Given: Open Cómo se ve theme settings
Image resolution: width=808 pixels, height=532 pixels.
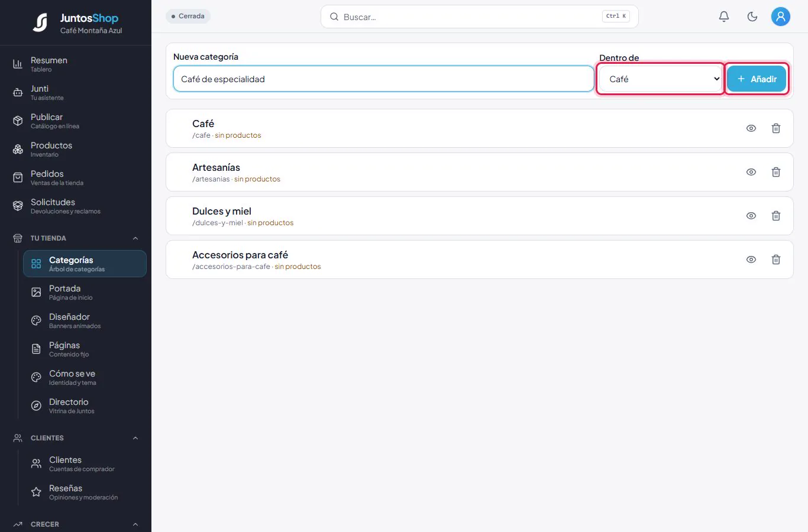Looking at the screenshot, I should pos(85,377).
